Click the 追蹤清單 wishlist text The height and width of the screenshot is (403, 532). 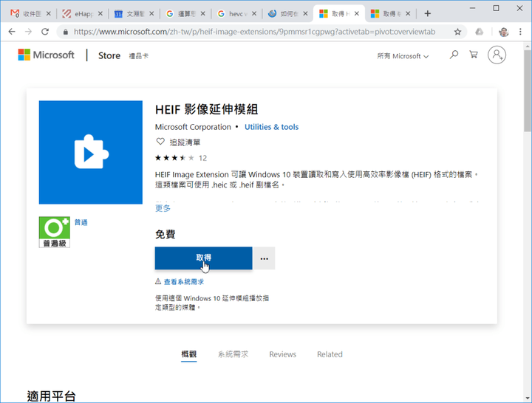pos(185,142)
